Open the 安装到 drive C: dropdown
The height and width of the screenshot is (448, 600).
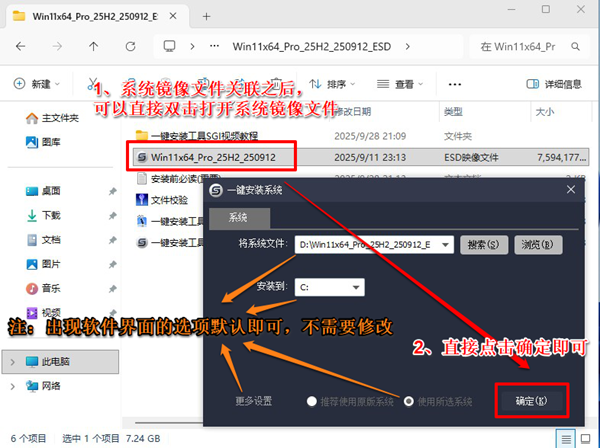point(355,288)
